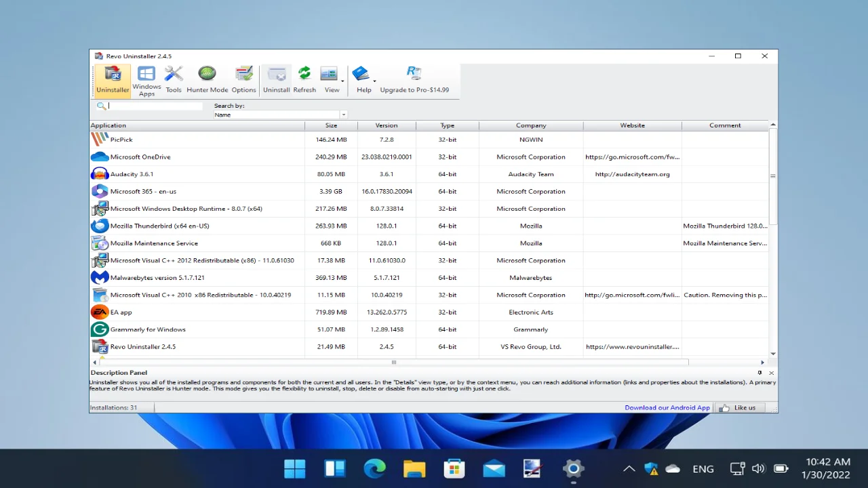Select the Microsoft 365 - en-us icon
The height and width of the screenshot is (488, 868).
tap(100, 191)
